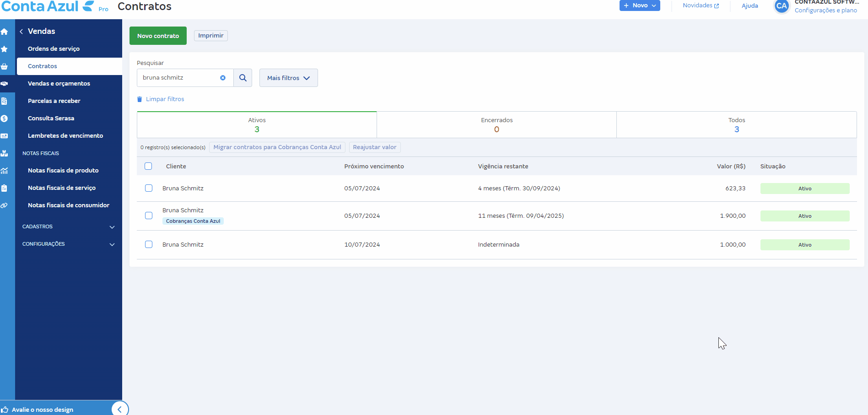Click Ativo status badge for 623,33 row
The image size is (868, 415).
[805, 189]
